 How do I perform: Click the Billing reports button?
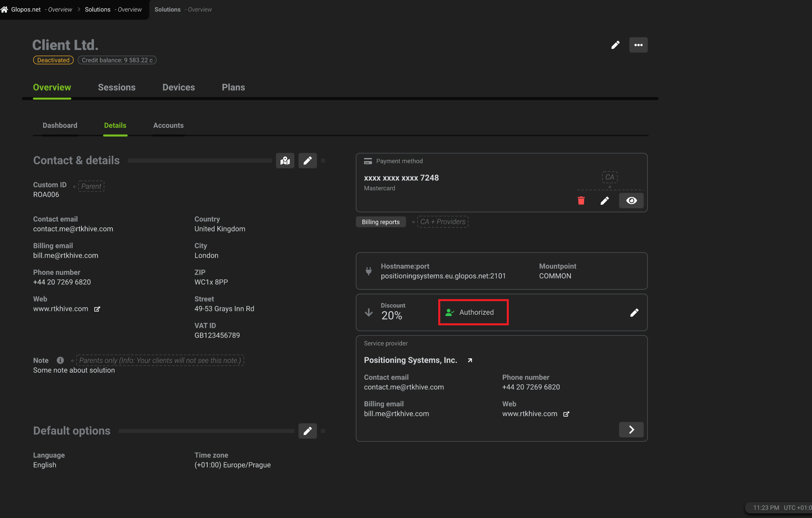coord(381,222)
